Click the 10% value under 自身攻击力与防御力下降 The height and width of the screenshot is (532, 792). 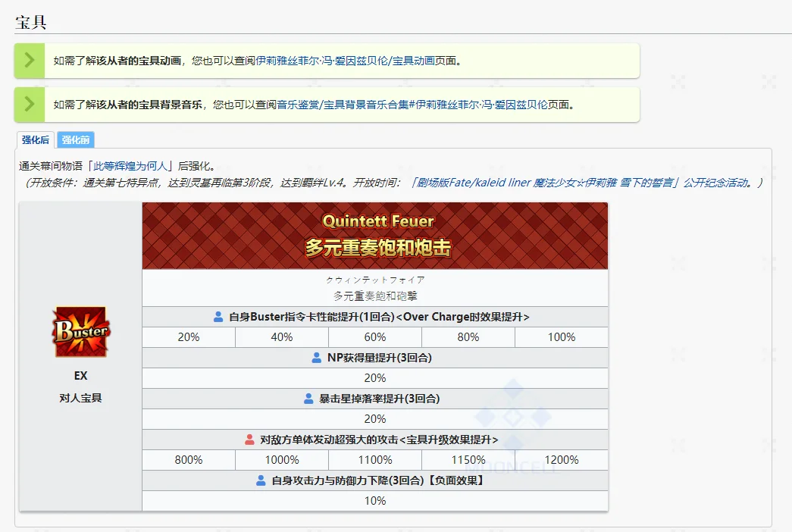click(375, 501)
